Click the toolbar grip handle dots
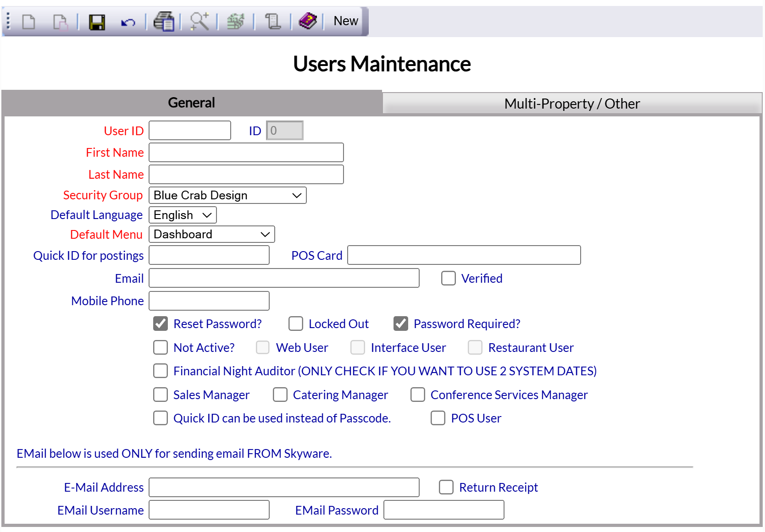The image size is (765, 532). click(x=8, y=22)
